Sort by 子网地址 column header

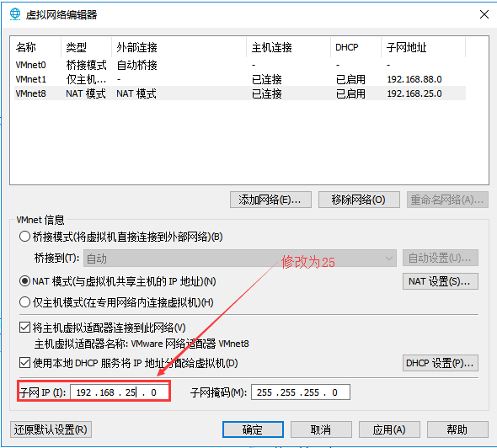click(x=424, y=47)
